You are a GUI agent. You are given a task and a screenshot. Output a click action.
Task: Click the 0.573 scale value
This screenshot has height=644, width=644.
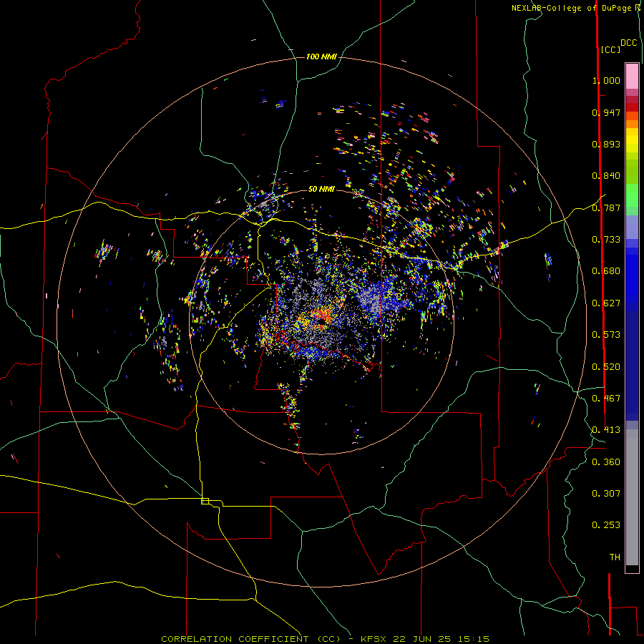tap(606, 335)
